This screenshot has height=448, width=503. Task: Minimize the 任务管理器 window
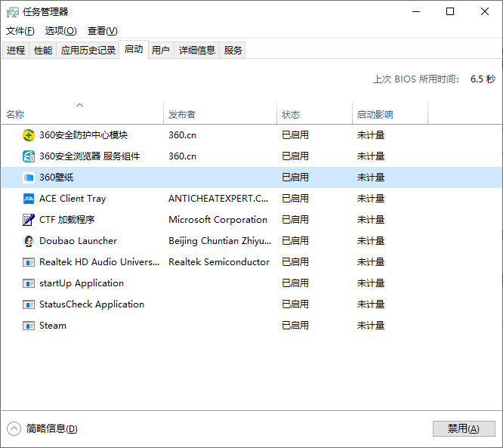[x=416, y=12]
